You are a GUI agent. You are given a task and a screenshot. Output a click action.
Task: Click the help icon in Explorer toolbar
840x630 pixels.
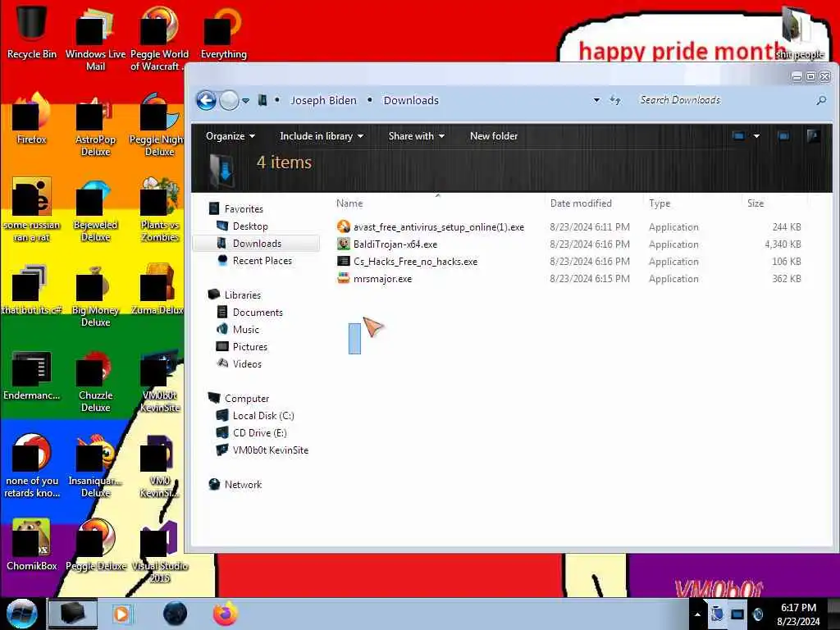pos(813,136)
